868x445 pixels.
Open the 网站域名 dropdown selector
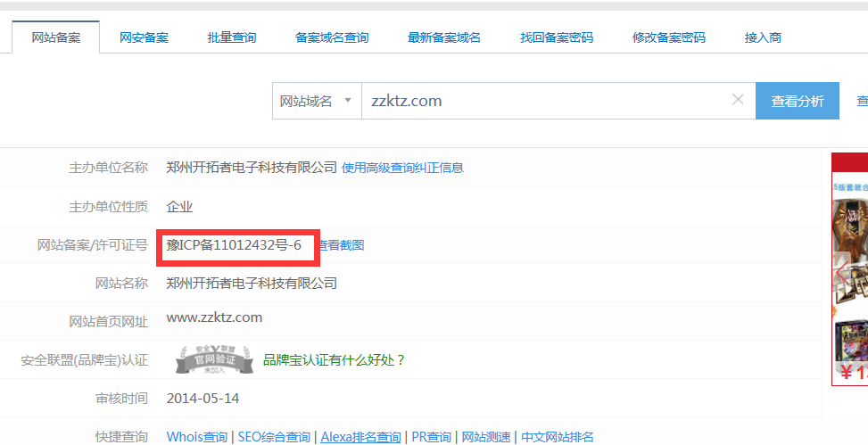pos(316,101)
